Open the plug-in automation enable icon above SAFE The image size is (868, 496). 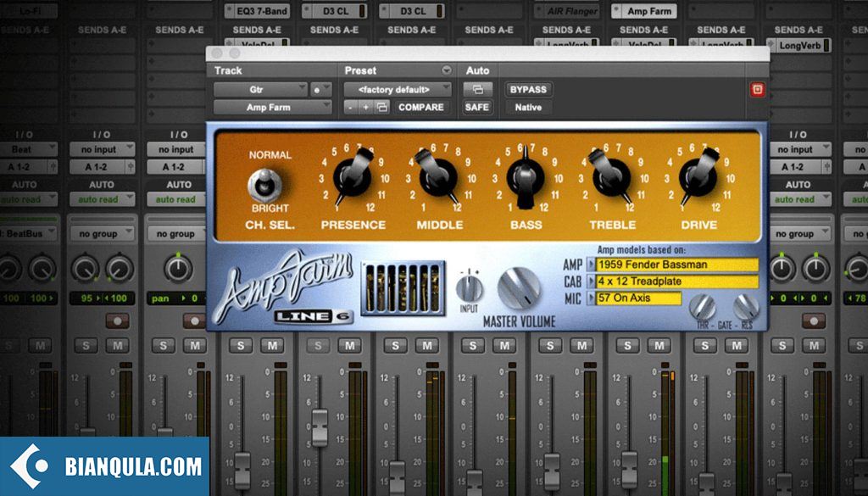(x=477, y=89)
